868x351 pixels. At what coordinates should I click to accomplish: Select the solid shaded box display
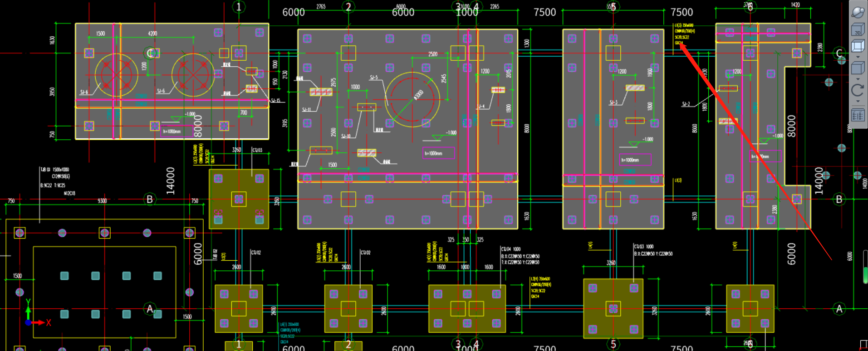(858, 68)
